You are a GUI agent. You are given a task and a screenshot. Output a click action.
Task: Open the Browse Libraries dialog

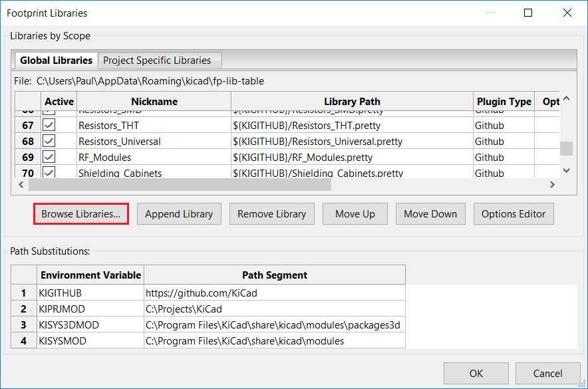click(x=80, y=213)
